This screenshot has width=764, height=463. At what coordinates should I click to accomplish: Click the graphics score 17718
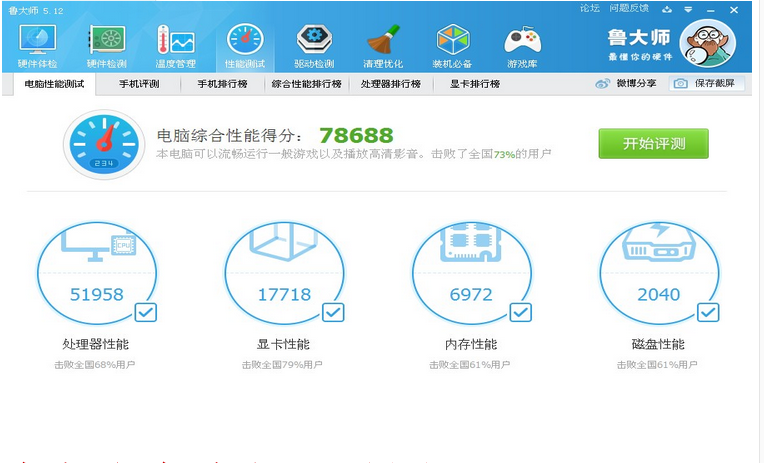284,294
